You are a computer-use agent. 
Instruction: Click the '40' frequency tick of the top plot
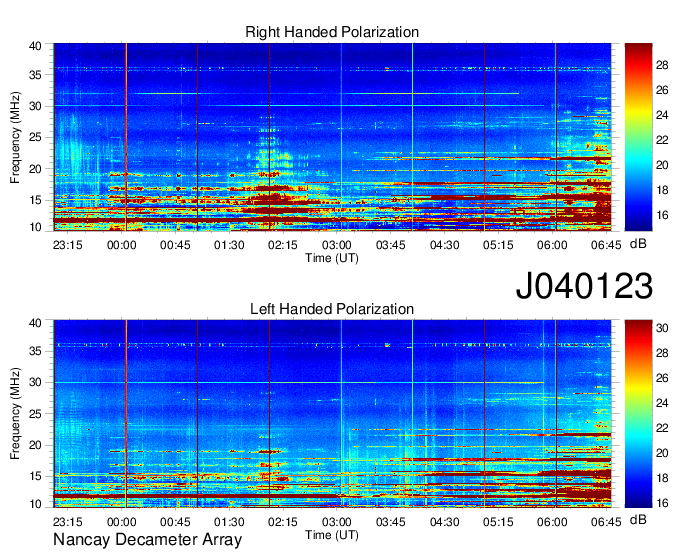point(35,46)
